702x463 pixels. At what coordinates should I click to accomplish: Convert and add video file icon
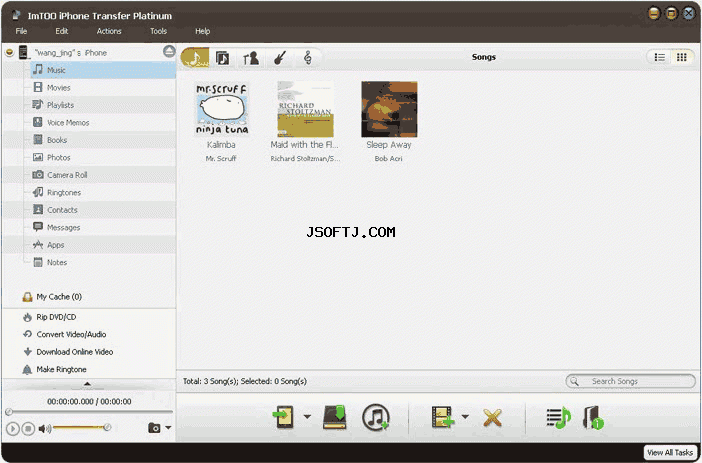tap(442, 417)
